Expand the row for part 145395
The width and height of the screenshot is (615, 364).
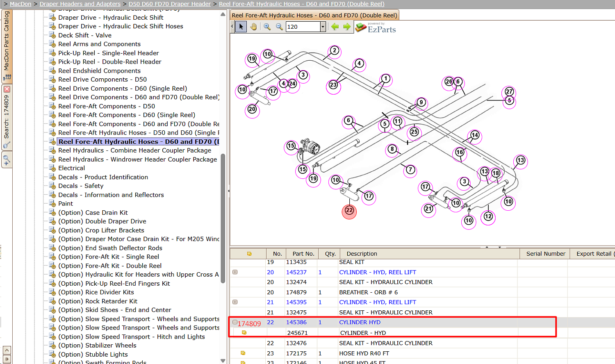tap(235, 302)
